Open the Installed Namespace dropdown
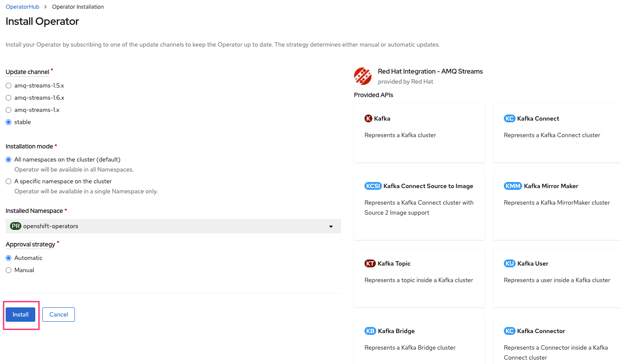This screenshot has height=364, width=621. (173, 226)
